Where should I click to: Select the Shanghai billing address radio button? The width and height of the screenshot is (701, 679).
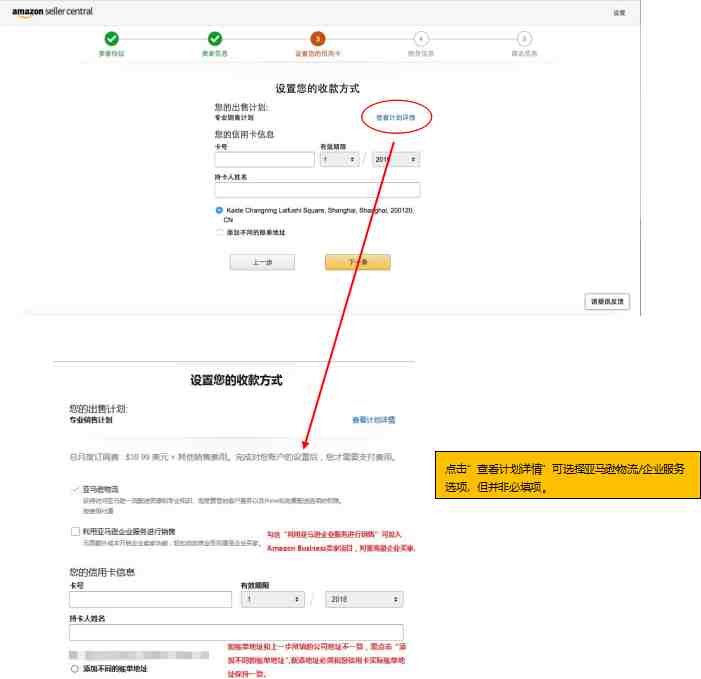(219, 211)
